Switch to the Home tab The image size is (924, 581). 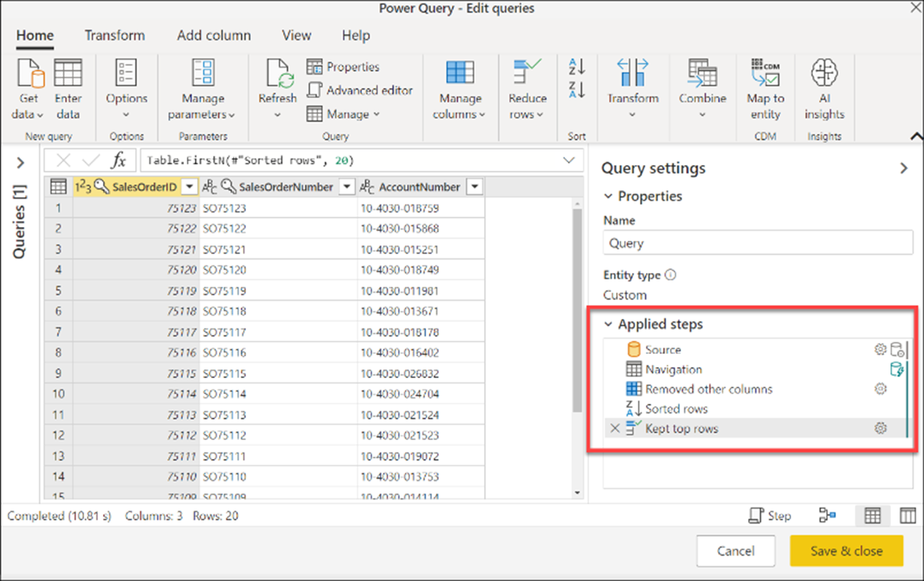(35, 35)
